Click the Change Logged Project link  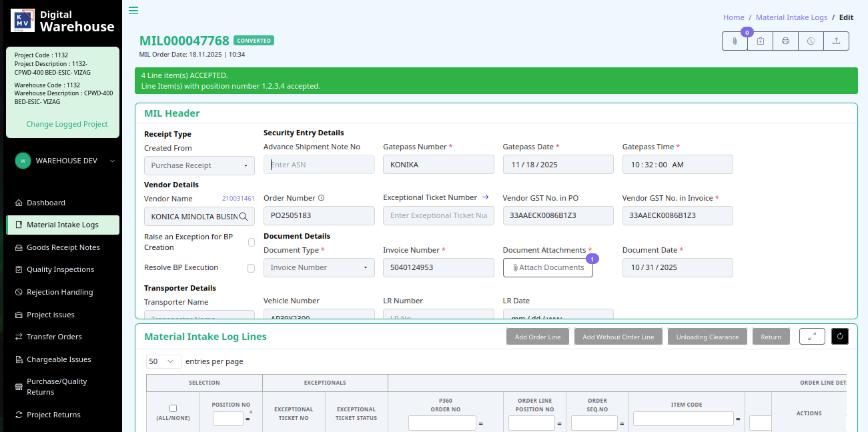[x=67, y=124]
